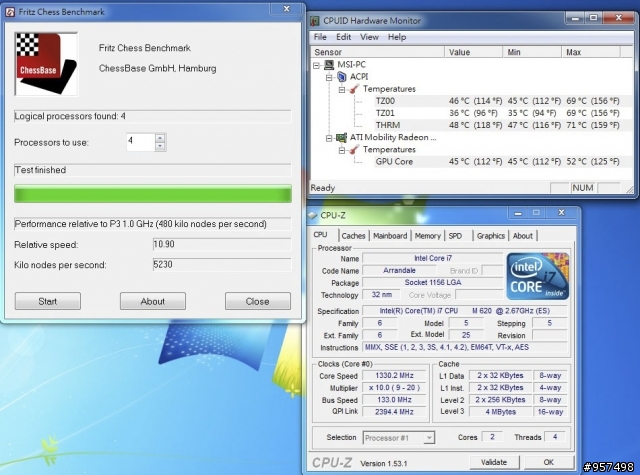Click the Relative speed value 10.90
640x475 pixels.
click(222, 244)
